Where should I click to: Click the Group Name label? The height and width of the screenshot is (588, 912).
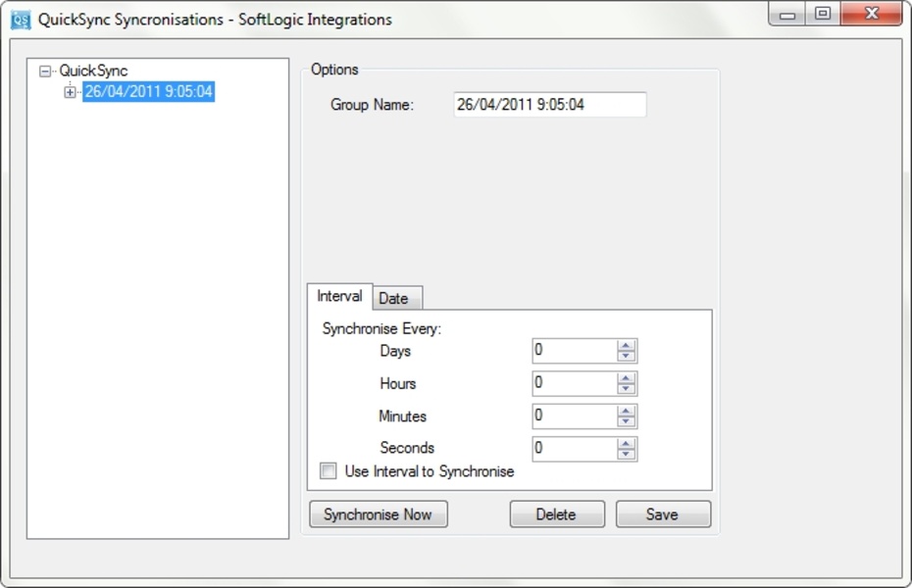click(372, 105)
